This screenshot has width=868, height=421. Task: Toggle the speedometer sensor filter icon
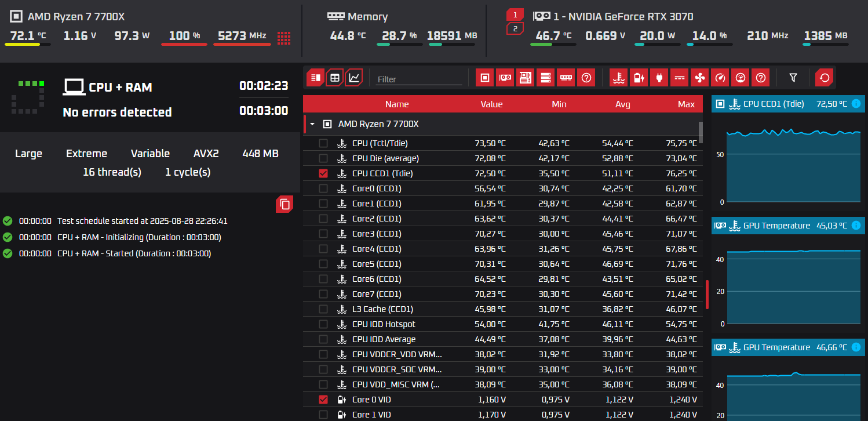pos(720,77)
